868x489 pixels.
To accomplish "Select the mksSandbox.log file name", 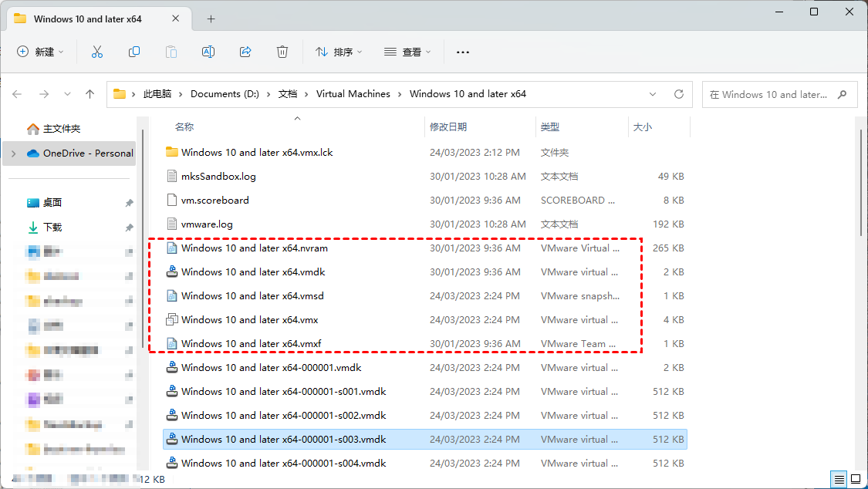I will click(x=218, y=176).
